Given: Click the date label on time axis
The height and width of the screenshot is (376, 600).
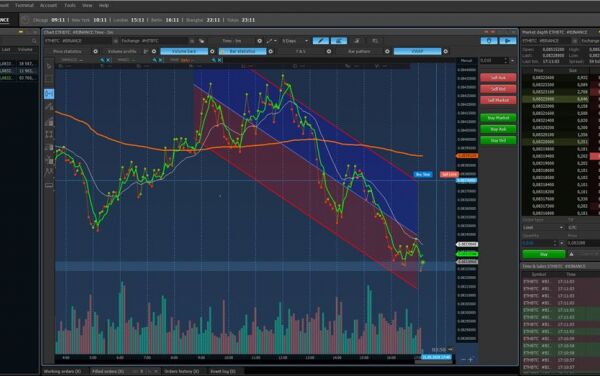Looking at the screenshot, I should [436, 357].
